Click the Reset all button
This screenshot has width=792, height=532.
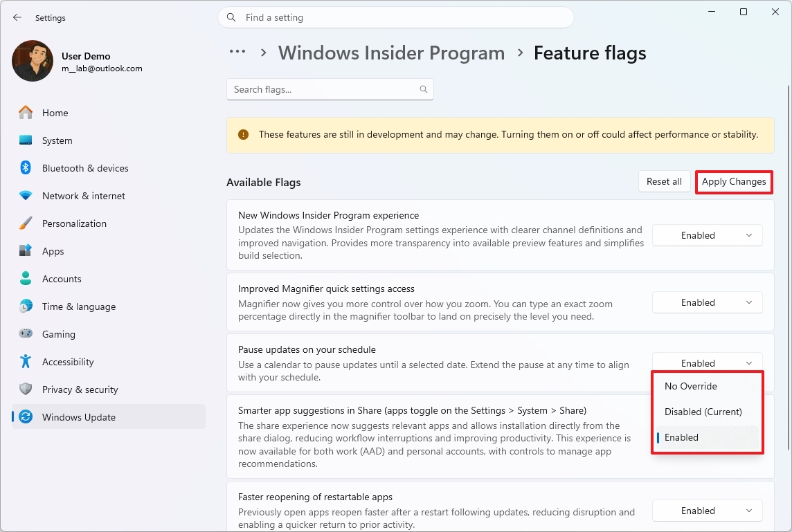pyautogui.click(x=664, y=182)
